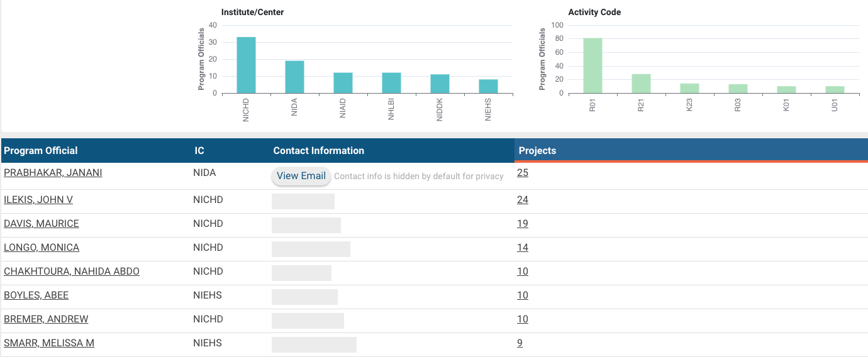The height and width of the screenshot is (357, 868).
Task: Open PRABHAKAR, JANANI program official link
Action: point(53,173)
